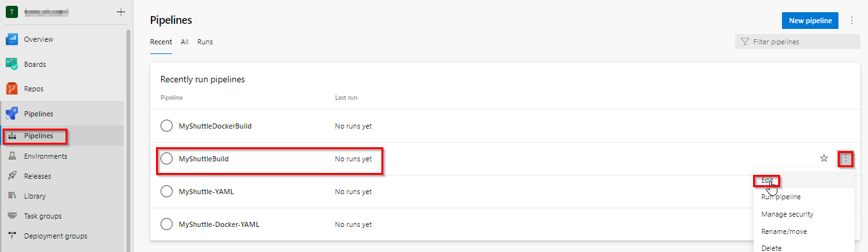Open more options next to New pipeline

(852, 21)
